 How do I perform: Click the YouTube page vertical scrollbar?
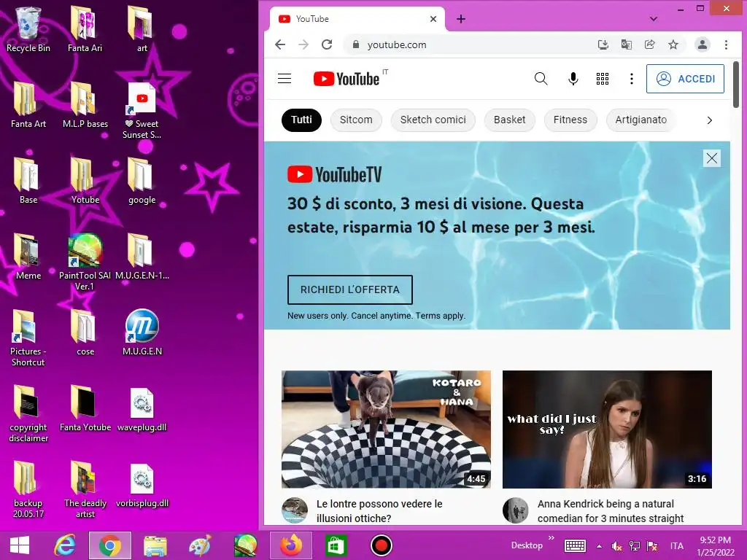(x=736, y=86)
